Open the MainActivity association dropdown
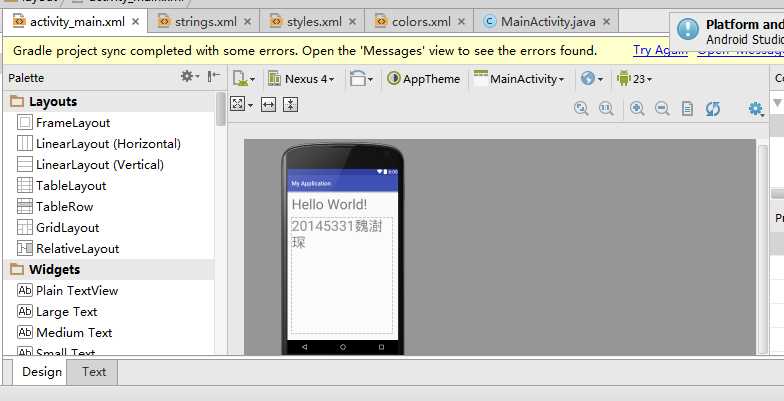Screen dimensions: 784x401 [x=519, y=79]
